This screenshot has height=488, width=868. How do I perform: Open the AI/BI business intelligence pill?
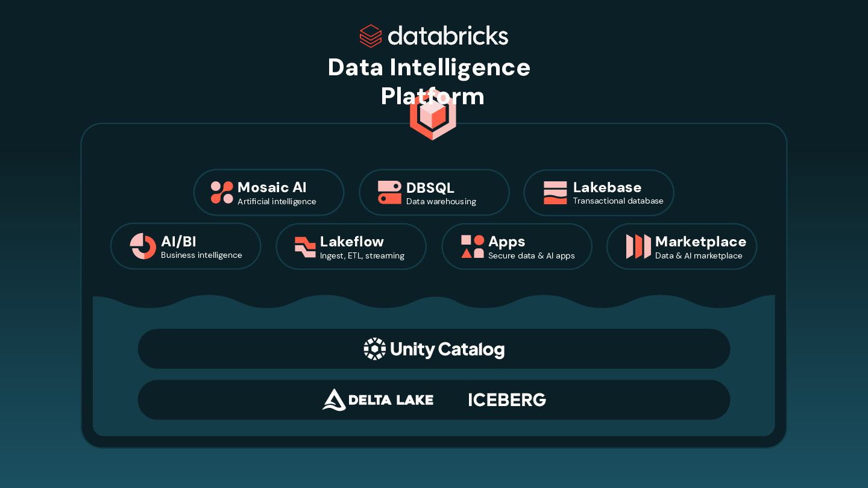pos(186,246)
